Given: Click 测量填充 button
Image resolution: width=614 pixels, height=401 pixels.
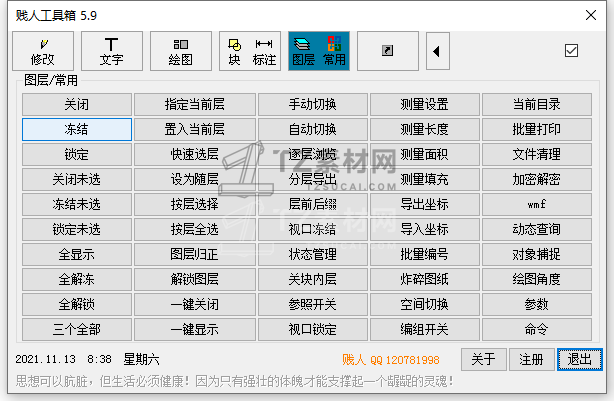Looking at the screenshot, I should click(x=425, y=180).
